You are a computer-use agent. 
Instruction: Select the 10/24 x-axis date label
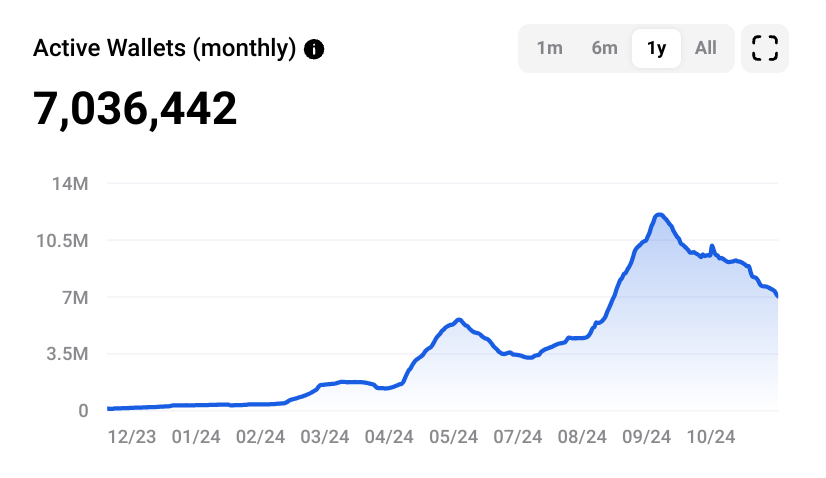point(711,437)
